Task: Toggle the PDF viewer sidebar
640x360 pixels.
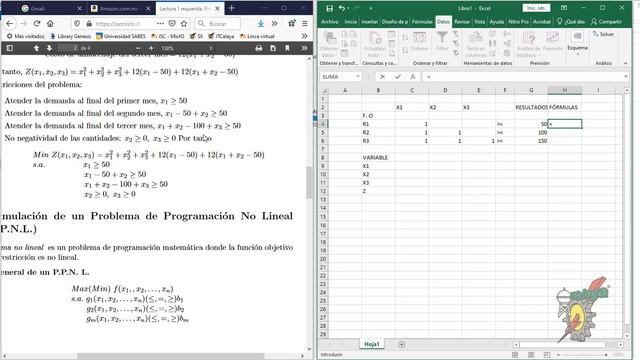Action: click(x=10, y=48)
